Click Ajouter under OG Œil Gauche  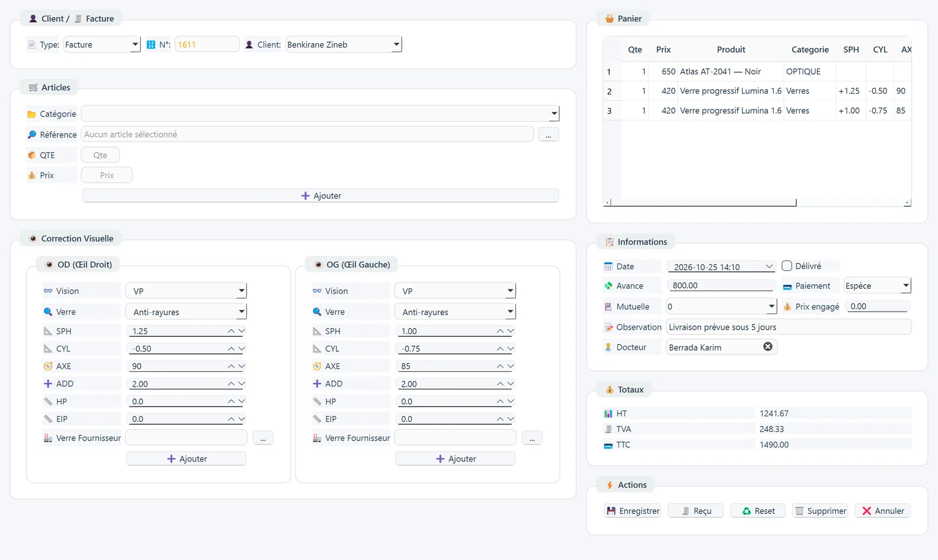(x=456, y=459)
